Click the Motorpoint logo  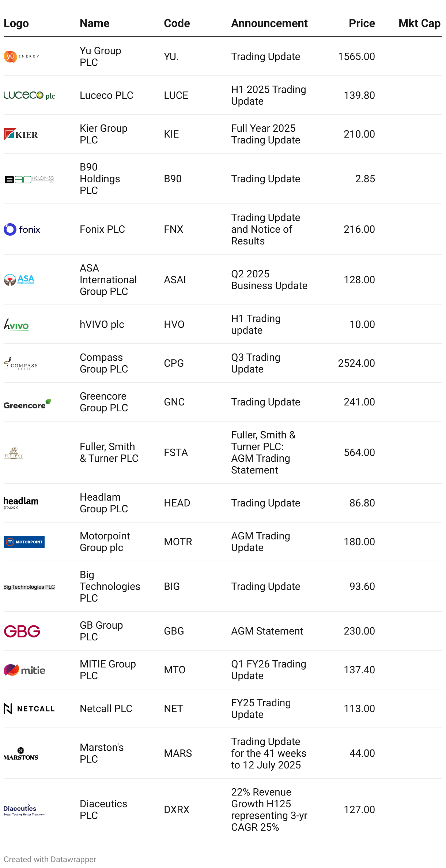24,542
